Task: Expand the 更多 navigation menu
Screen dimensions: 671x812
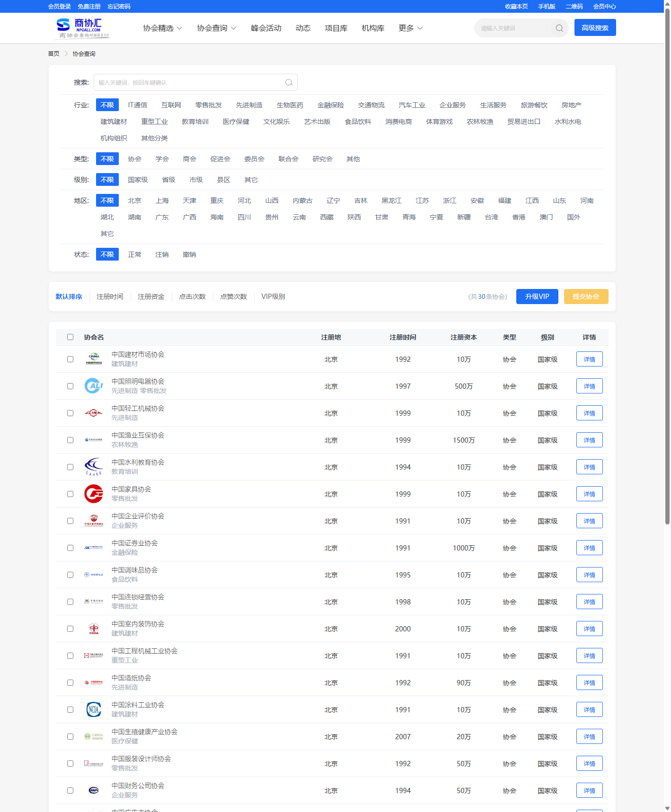Action: tap(410, 28)
